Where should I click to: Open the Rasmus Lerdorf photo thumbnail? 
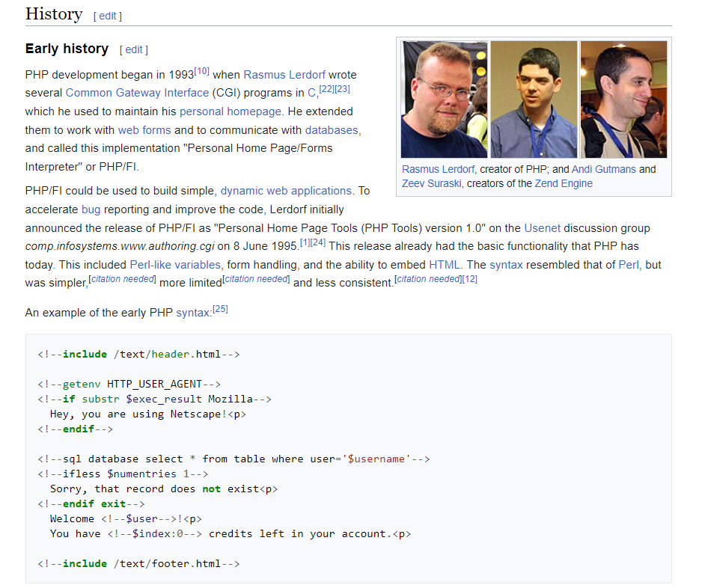(x=444, y=99)
